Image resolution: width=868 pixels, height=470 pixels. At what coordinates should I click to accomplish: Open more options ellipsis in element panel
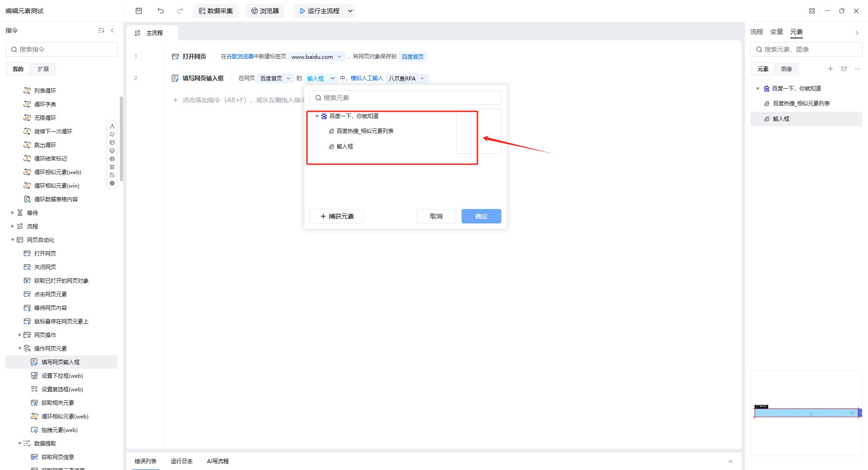pyautogui.click(x=858, y=69)
